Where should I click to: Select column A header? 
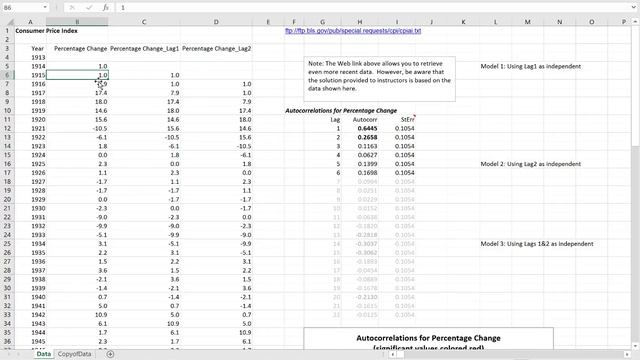coord(30,22)
